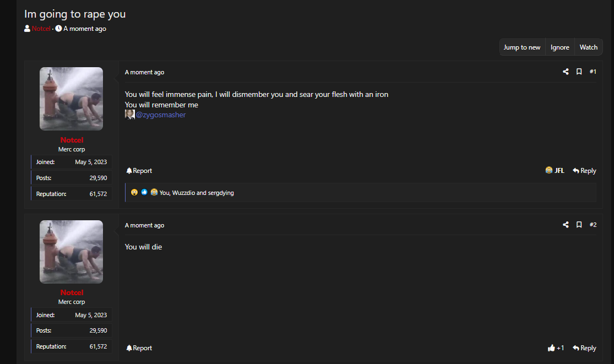Open thread author Notcel link under the title

pos(41,29)
